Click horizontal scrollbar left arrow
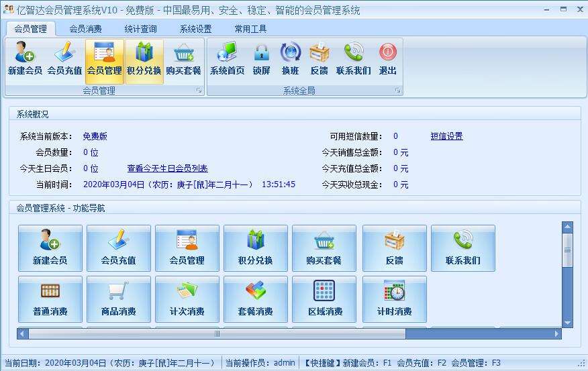 pyautogui.click(x=23, y=333)
